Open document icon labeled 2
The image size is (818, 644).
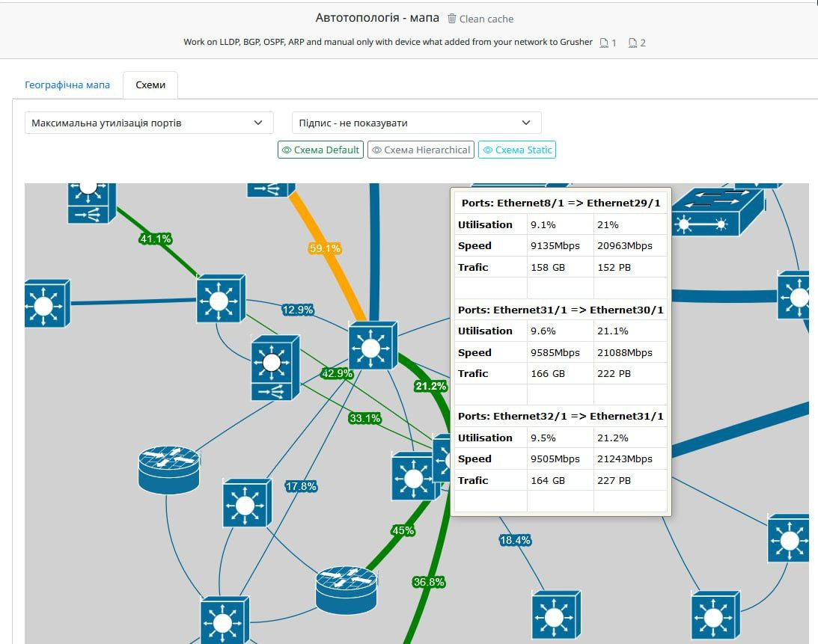tap(633, 43)
